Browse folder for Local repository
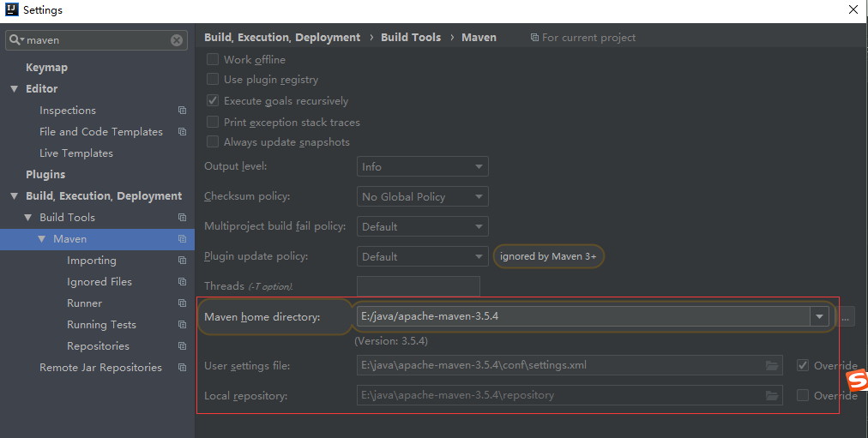868x438 pixels. pos(772,395)
